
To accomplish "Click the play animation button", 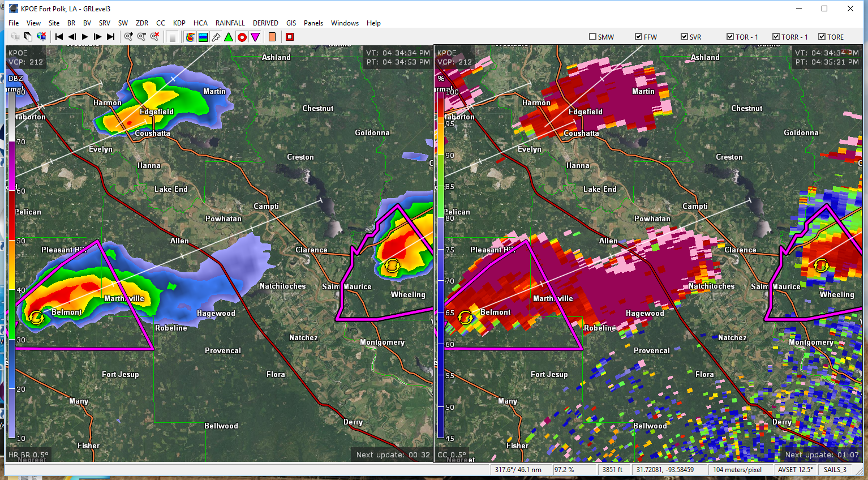I will click(85, 37).
